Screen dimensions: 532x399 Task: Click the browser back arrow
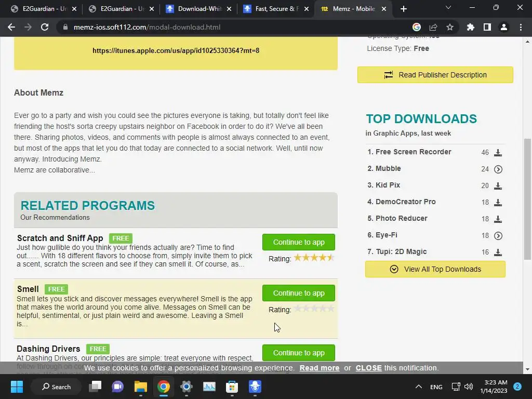(11, 27)
